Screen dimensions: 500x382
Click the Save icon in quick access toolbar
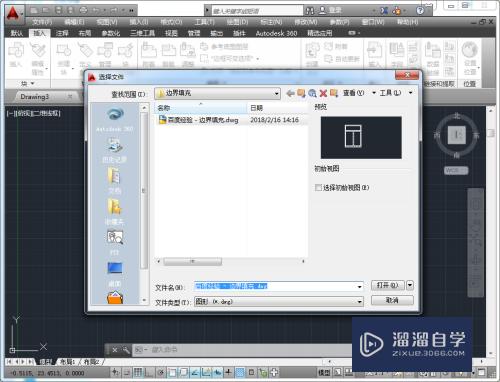point(58,10)
